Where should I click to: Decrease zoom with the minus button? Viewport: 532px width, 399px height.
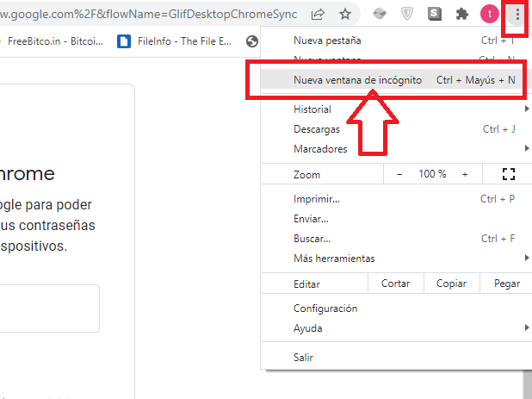pos(399,174)
